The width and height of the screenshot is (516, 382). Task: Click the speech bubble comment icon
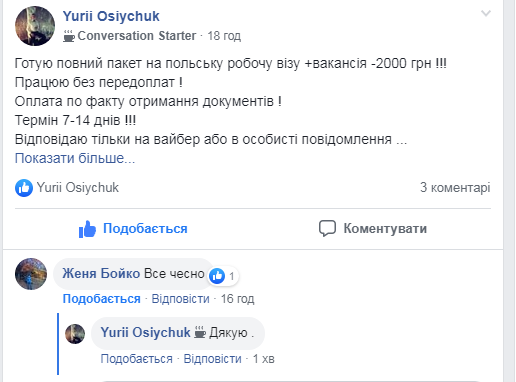[327, 229]
